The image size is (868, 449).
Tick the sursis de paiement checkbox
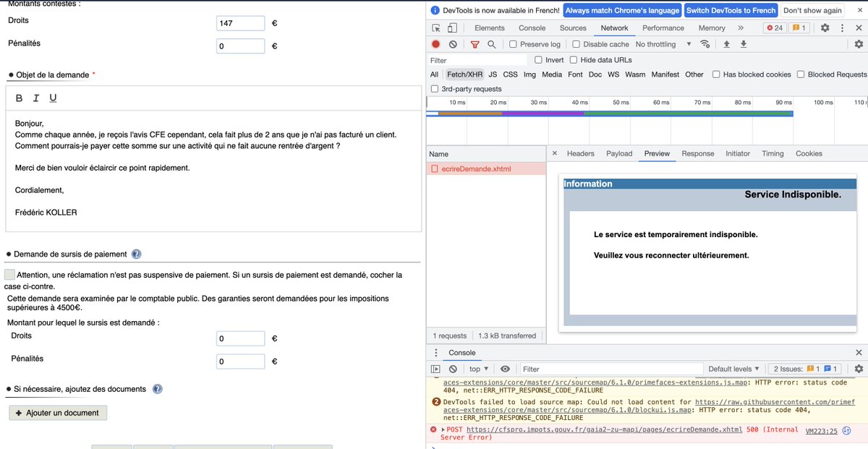click(x=9, y=275)
